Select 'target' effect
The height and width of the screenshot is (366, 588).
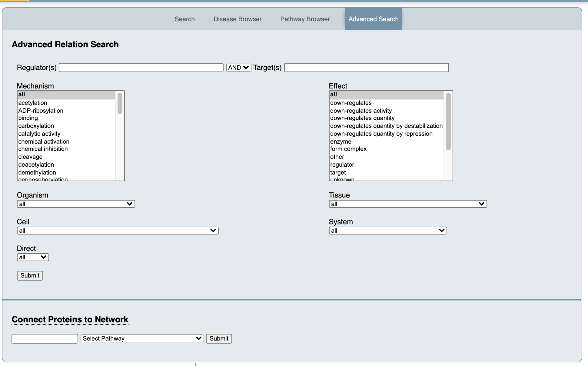(386, 172)
